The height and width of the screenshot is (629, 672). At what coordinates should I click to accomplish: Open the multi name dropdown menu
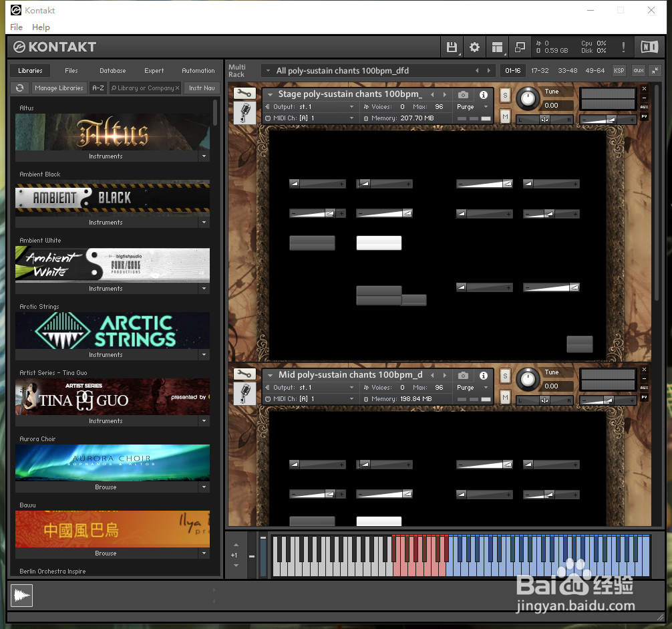pyautogui.click(x=269, y=71)
